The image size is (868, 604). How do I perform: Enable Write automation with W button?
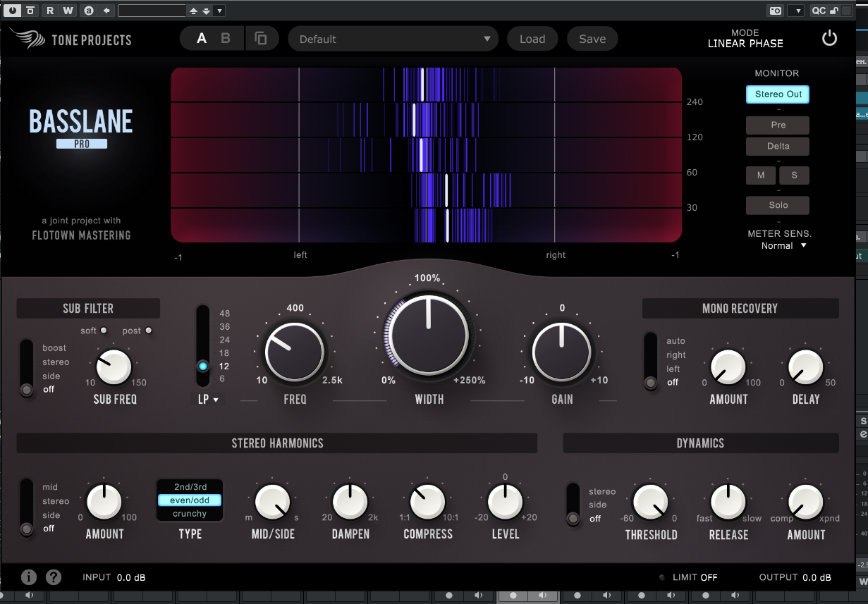coord(68,11)
